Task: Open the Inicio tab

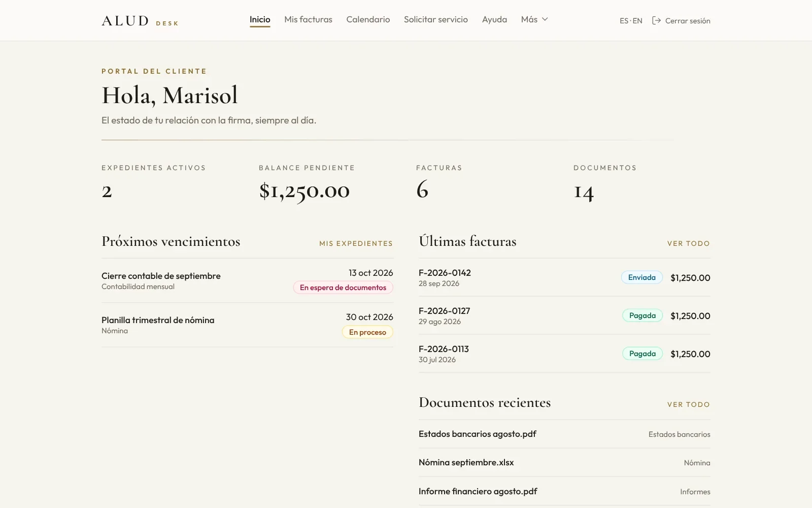Action: coord(260,19)
